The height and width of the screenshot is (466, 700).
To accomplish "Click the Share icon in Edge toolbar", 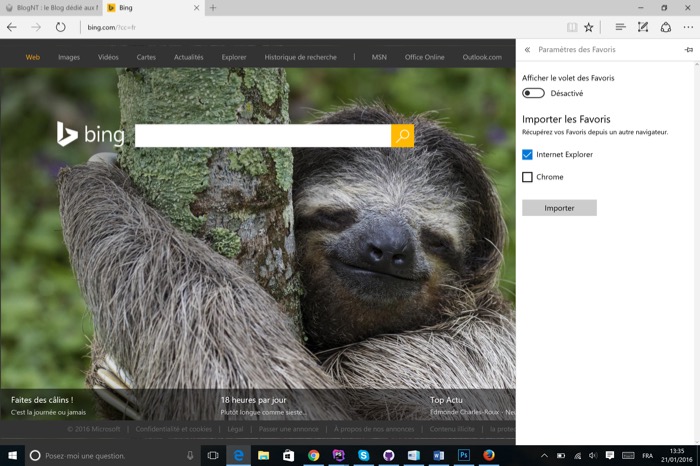I will pos(665,27).
